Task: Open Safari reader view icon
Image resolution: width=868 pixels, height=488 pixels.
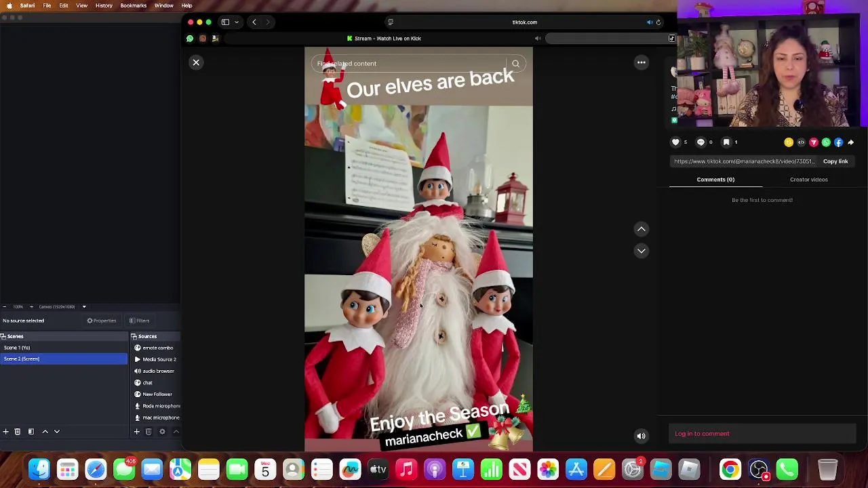Action: pyautogui.click(x=391, y=22)
